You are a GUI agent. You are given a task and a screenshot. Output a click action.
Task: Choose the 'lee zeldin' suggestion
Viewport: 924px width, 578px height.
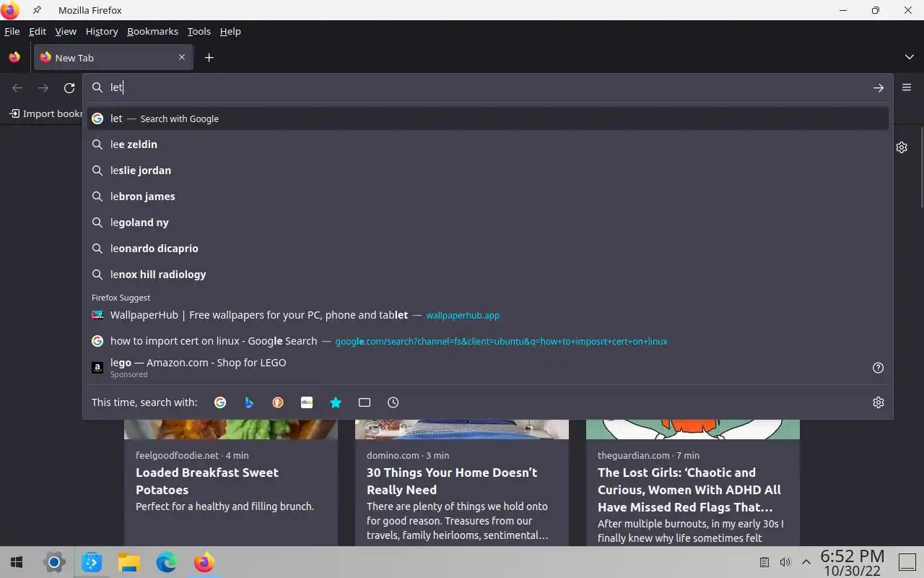487,144
